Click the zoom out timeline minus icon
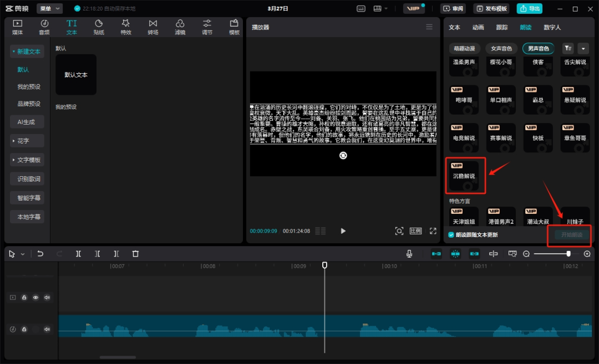599x364 pixels. pyautogui.click(x=526, y=254)
